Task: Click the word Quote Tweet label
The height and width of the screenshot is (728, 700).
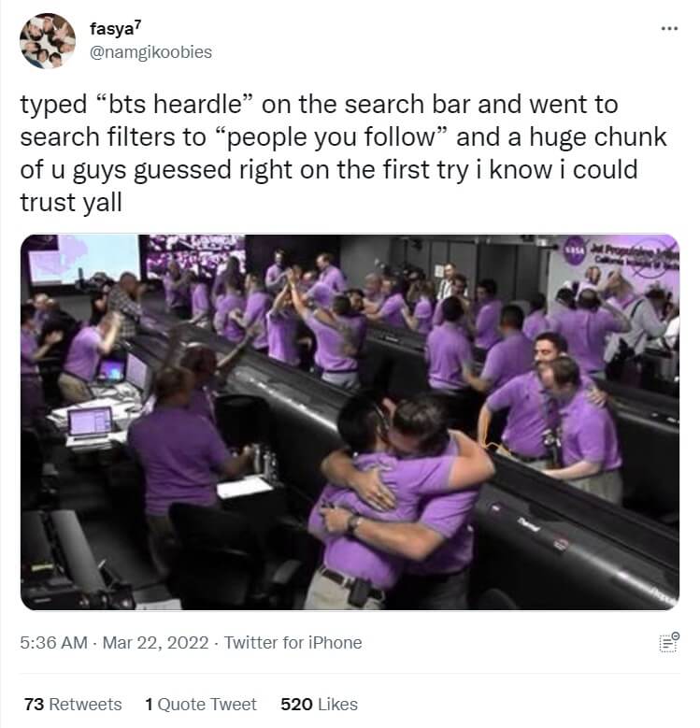Action: coord(207,704)
